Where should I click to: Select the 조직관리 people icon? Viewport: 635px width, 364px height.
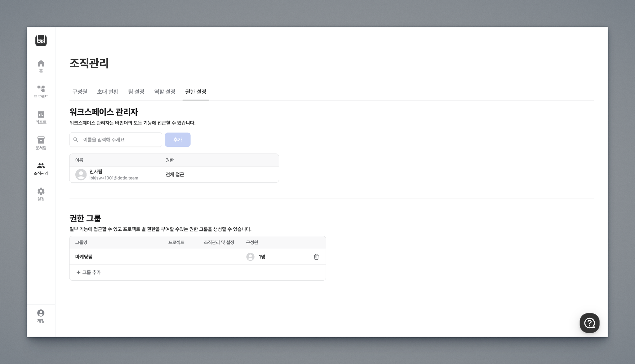coord(41,169)
